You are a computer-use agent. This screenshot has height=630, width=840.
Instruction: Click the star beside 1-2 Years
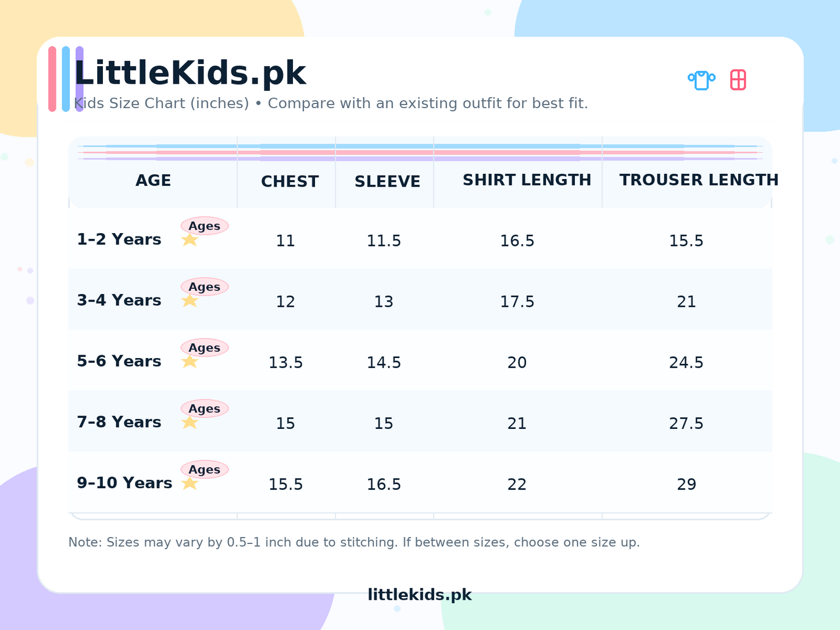point(190,240)
